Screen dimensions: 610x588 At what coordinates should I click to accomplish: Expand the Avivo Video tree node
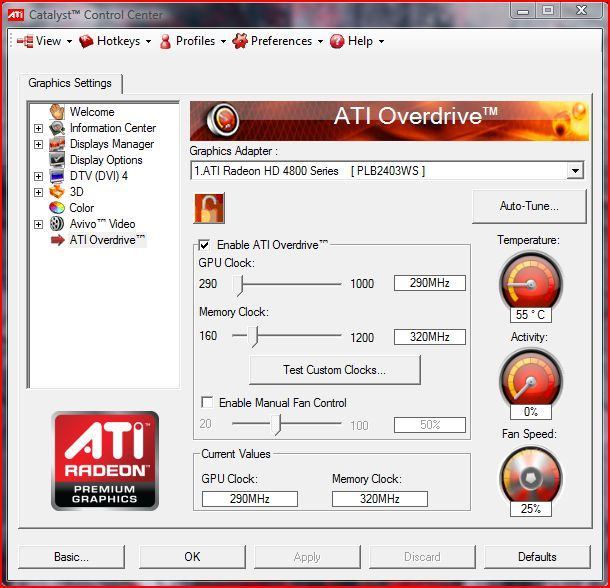coord(38,224)
